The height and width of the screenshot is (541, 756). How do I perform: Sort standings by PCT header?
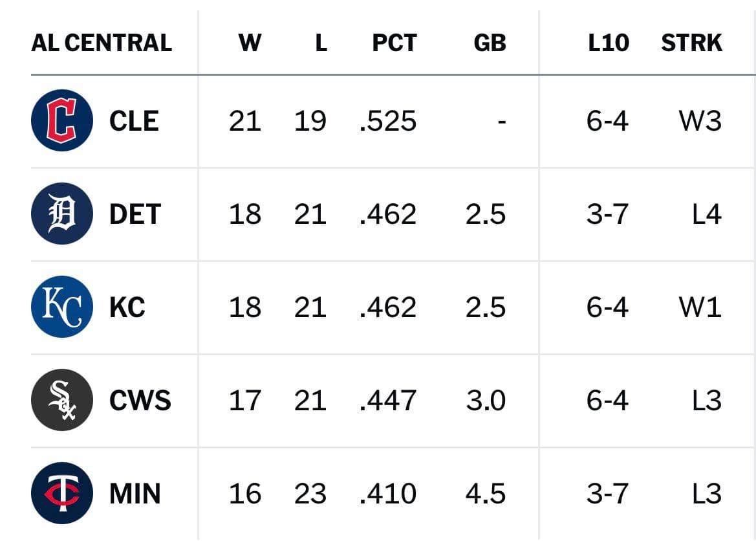coord(394,43)
